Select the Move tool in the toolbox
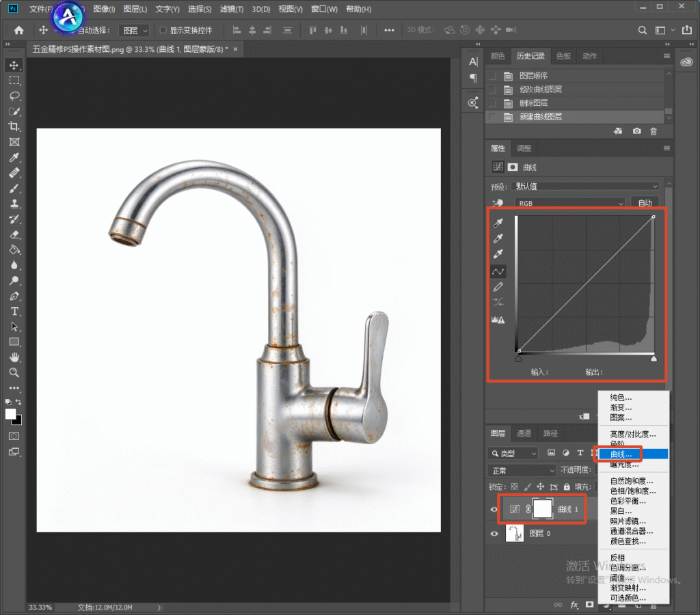 (14, 65)
